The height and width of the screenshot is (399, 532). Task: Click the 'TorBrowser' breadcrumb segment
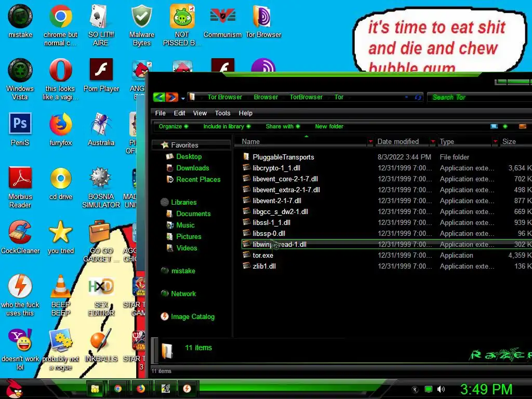306,97
